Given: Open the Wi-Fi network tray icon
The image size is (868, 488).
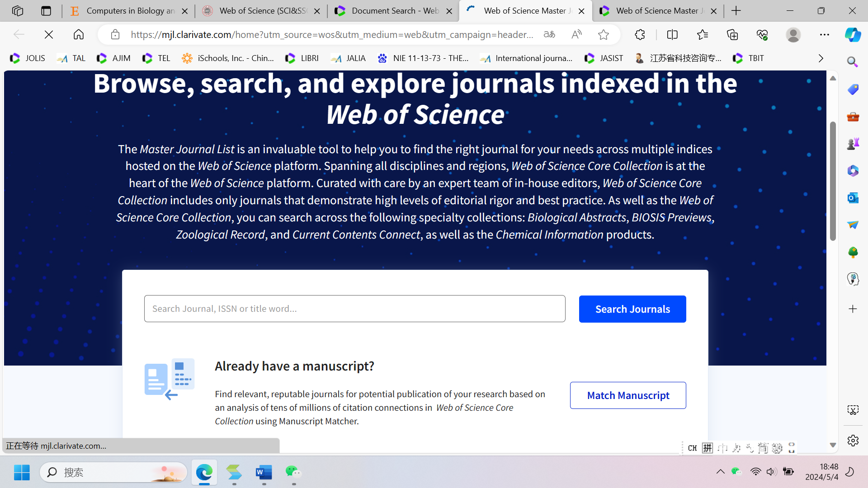Looking at the screenshot, I should (x=755, y=472).
